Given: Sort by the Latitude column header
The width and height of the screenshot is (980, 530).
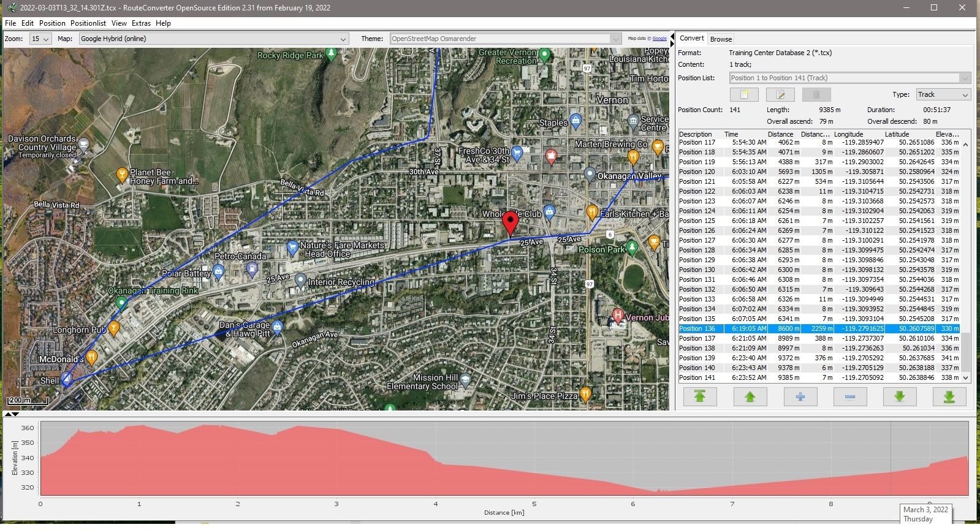Looking at the screenshot, I should pos(910,134).
